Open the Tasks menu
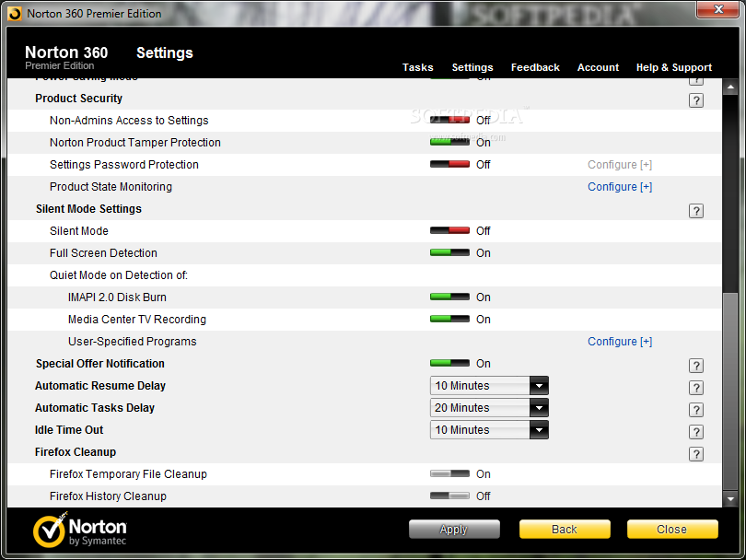 pos(418,67)
